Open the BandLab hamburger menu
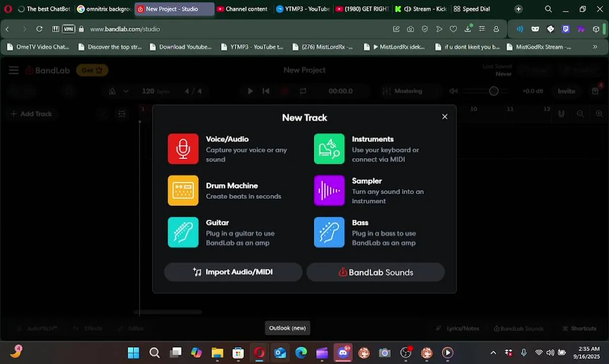The height and width of the screenshot is (364, 609). pos(14,70)
